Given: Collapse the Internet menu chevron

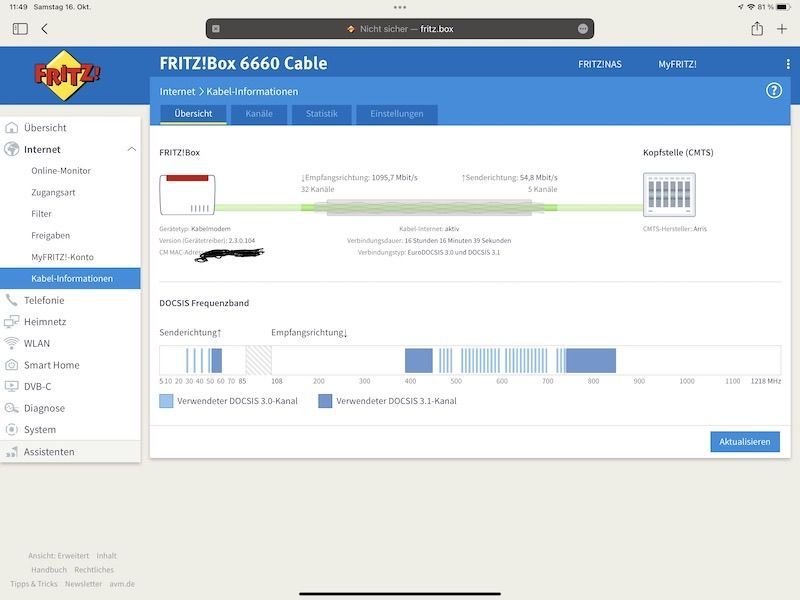Looking at the screenshot, I should coord(131,149).
